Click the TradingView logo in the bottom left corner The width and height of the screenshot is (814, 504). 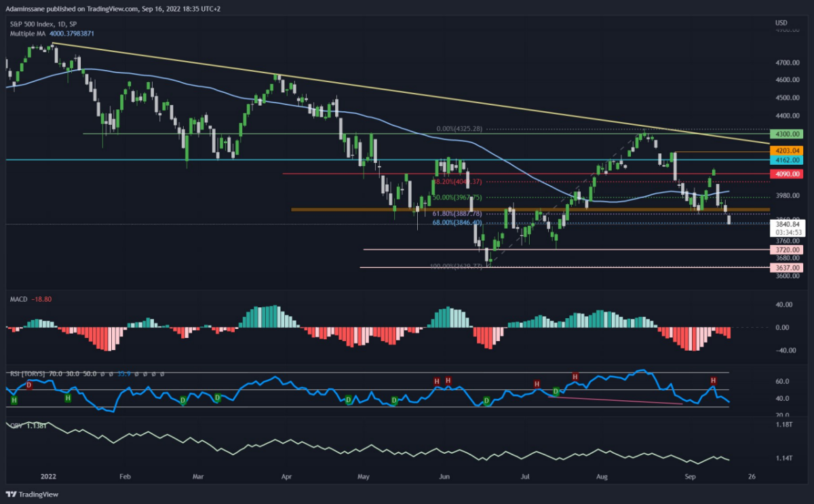coord(28,495)
